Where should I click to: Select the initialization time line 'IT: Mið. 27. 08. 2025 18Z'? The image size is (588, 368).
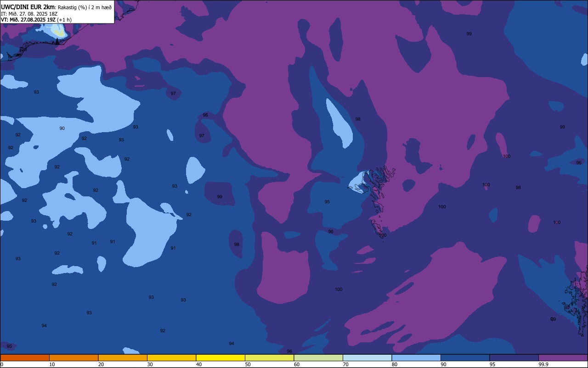coord(29,14)
